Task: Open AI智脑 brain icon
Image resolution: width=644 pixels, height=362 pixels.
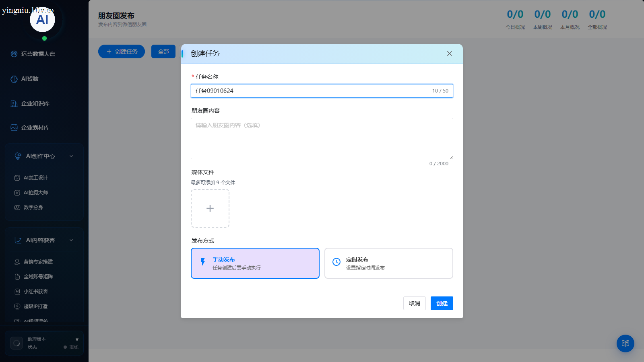Action: 14,79
